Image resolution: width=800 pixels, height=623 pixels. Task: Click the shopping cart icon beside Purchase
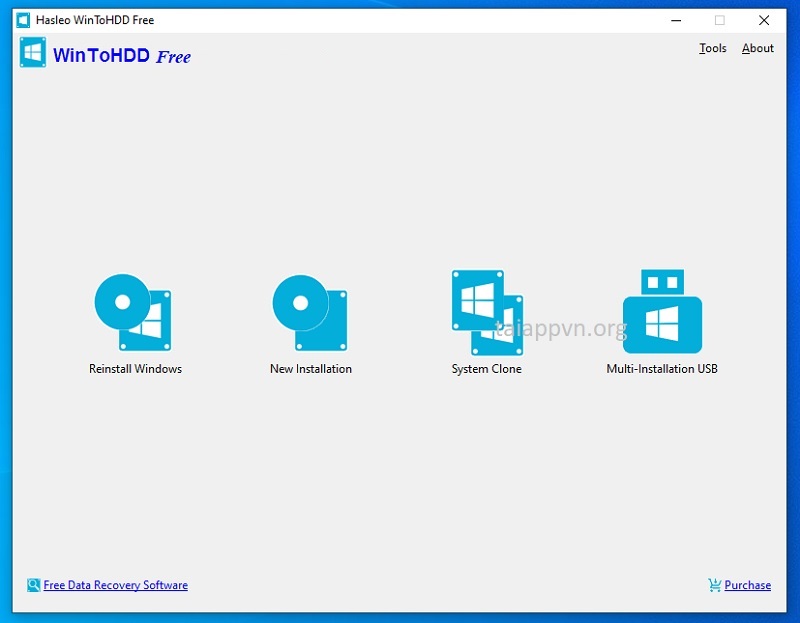[713, 585]
